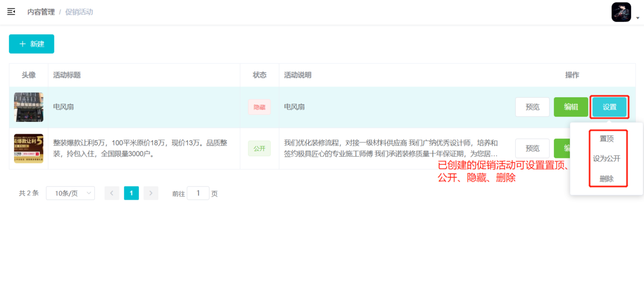Click the 头像 column header
Screen dimensions: 644x305
coord(28,75)
